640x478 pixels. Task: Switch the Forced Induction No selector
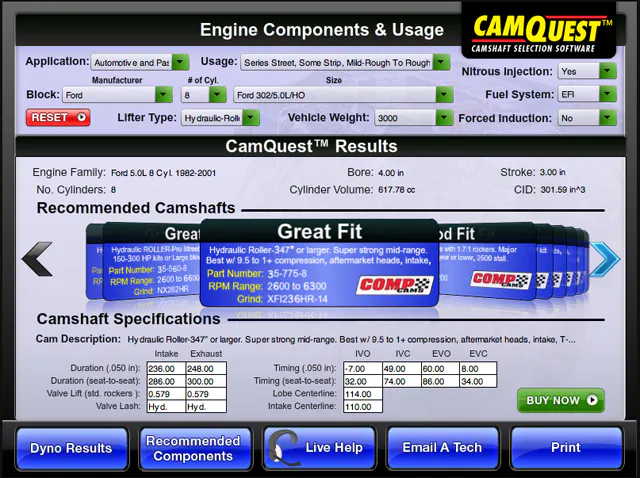click(587, 118)
